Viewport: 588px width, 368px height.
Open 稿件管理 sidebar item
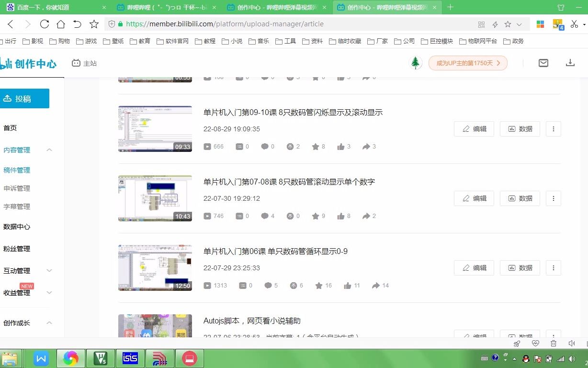(x=17, y=170)
